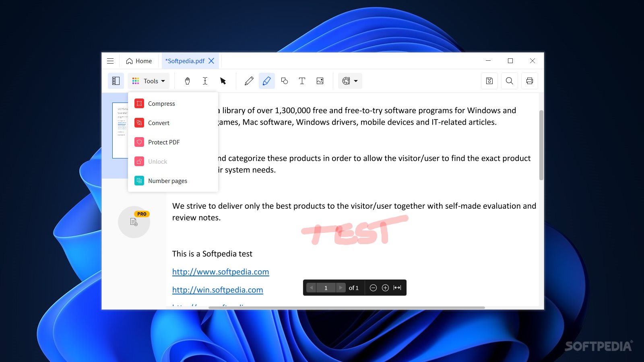Click the vertical scrollbar
644x362 pixels.
tap(541, 145)
